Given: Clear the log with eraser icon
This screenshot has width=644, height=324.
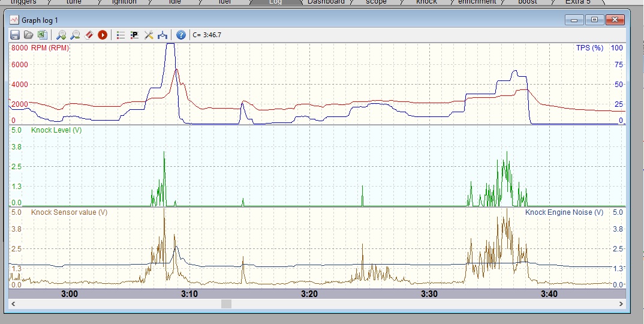Looking at the screenshot, I should (89, 35).
